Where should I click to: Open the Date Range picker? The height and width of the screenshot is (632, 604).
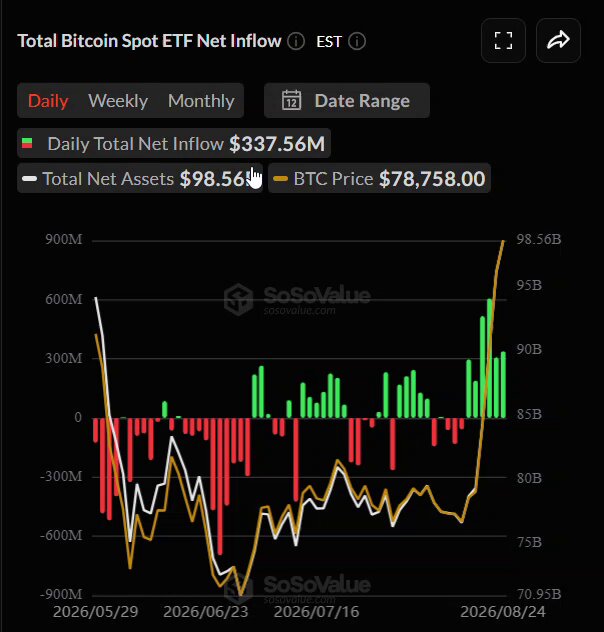(x=347, y=100)
